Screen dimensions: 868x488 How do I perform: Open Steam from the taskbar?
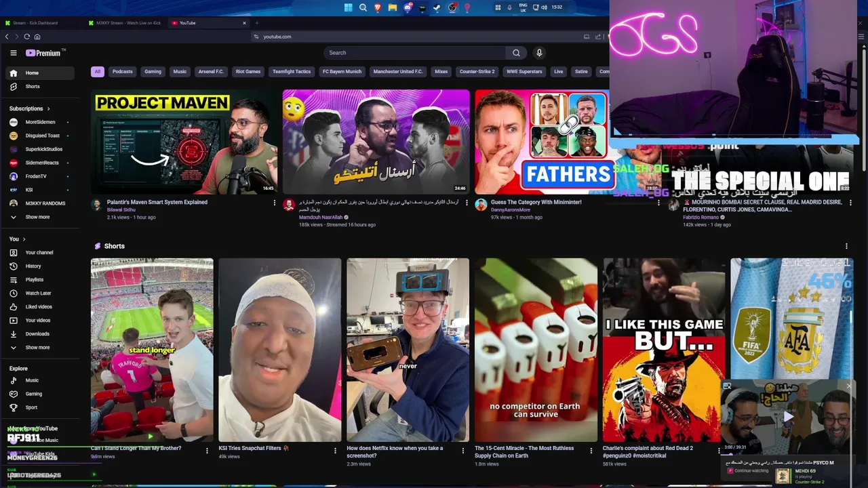tap(437, 7)
